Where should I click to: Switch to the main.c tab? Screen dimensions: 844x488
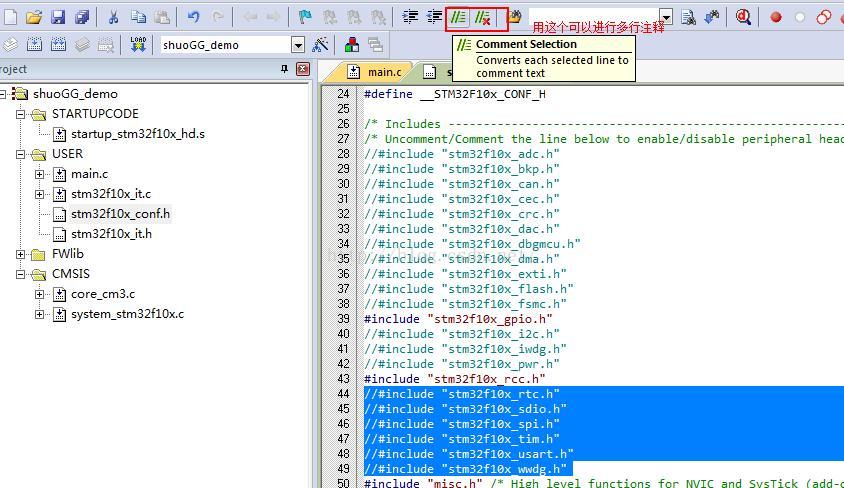pyautogui.click(x=376, y=72)
